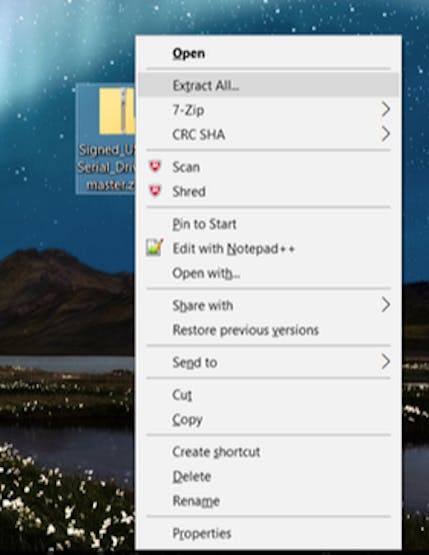Expand the 7-Zip submenu arrow
The height and width of the screenshot is (555, 429).
click(386, 110)
